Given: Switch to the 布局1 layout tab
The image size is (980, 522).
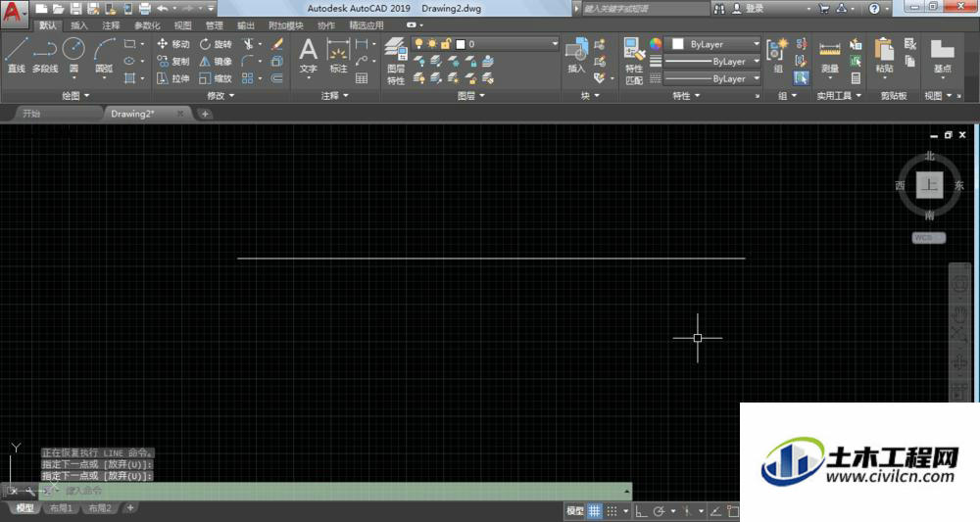Looking at the screenshot, I should point(61,508).
